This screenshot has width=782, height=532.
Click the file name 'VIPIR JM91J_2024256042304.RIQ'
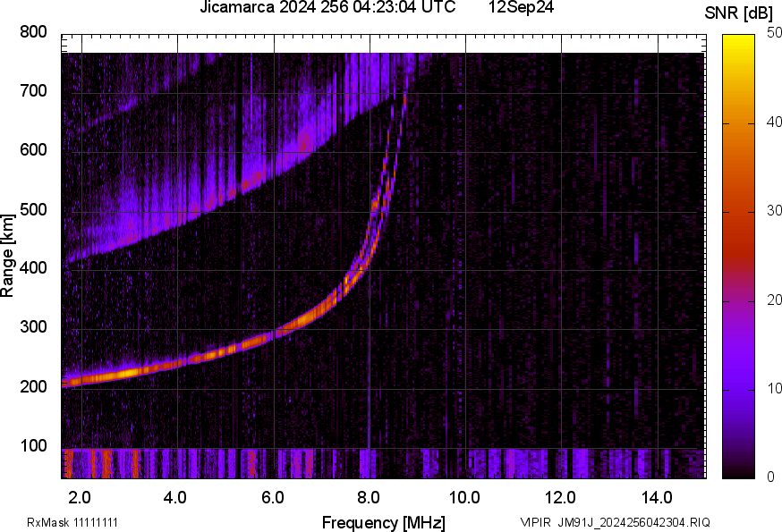point(615,523)
